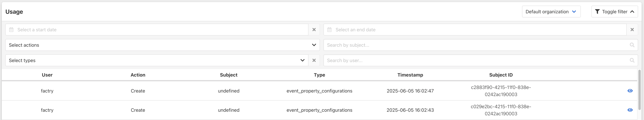Clear the end date with X
The width and height of the screenshot is (644, 120).
click(x=632, y=30)
